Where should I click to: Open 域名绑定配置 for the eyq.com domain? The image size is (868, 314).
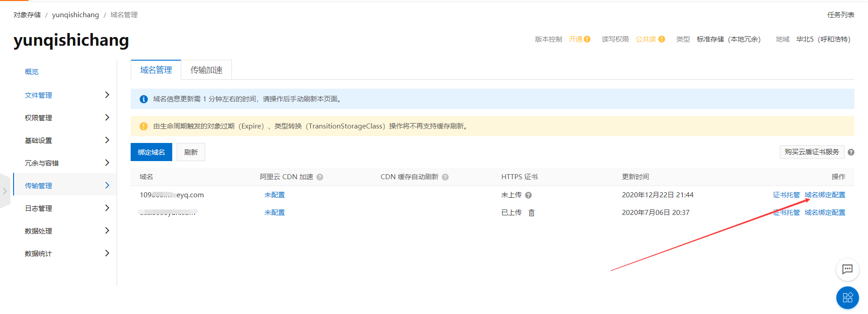(825, 195)
